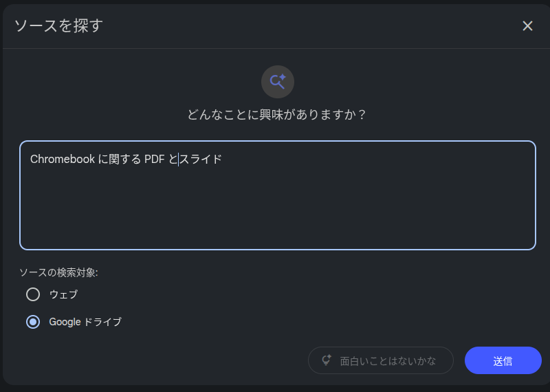
Task: Click に関する in the query text
Action: pos(120,160)
